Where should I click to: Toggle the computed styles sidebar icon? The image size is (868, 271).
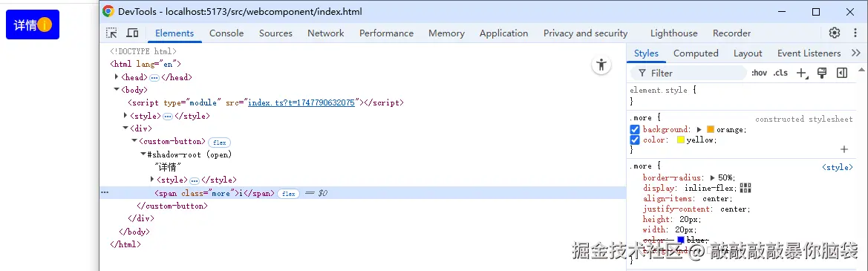coord(842,73)
